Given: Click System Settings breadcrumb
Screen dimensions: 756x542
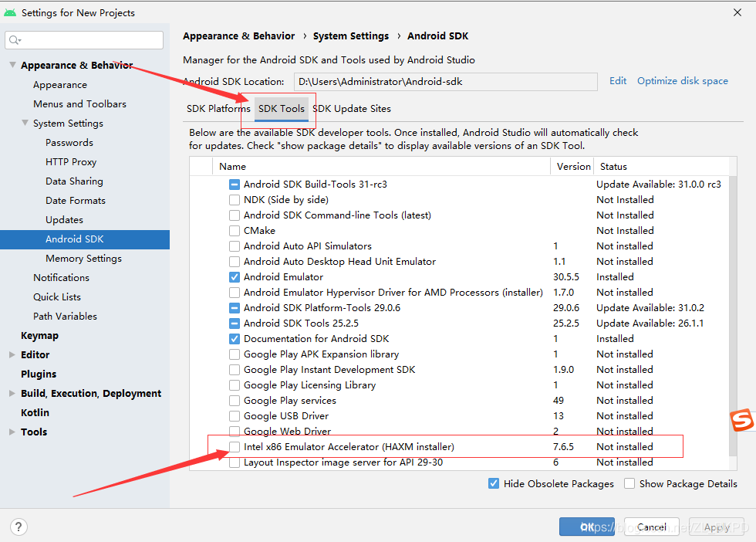Looking at the screenshot, I should [x=350, y=36].
